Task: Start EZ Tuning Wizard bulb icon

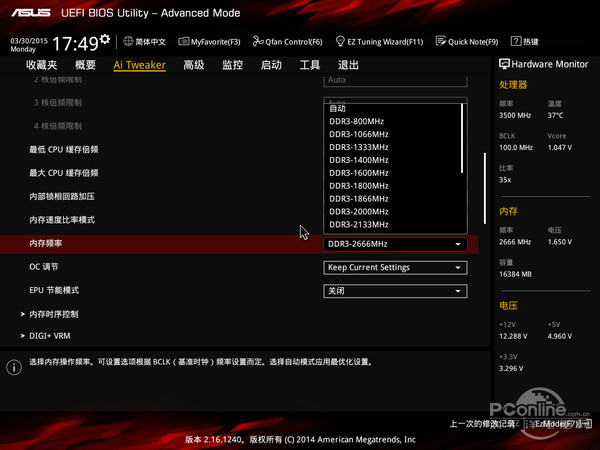Action: [340, 41]
